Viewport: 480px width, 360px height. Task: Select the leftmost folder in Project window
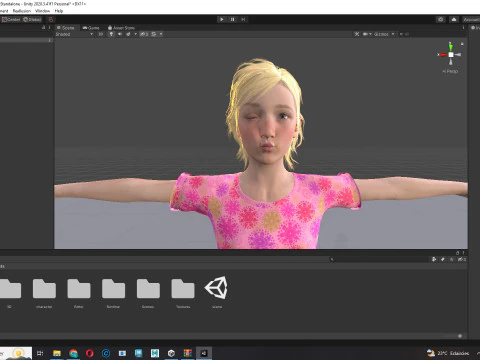point(10,289)
